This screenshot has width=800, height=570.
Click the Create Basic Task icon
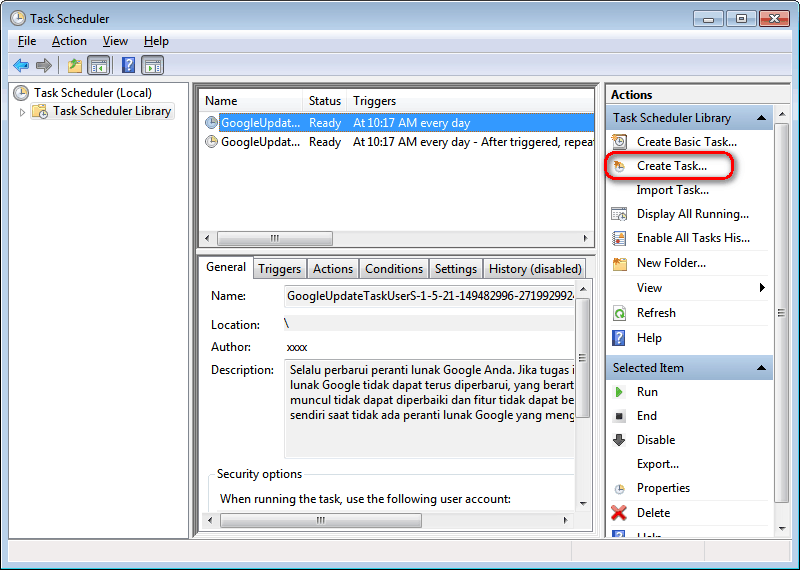[619, 142]
